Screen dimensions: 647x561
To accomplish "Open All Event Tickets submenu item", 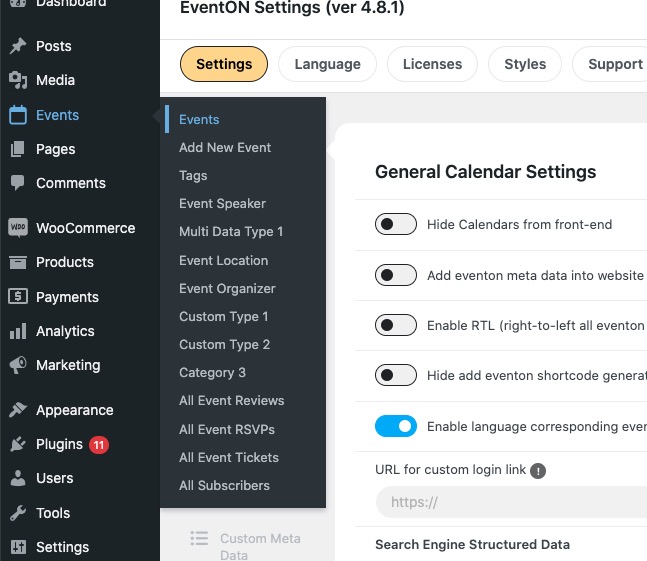I will point(229,457).
